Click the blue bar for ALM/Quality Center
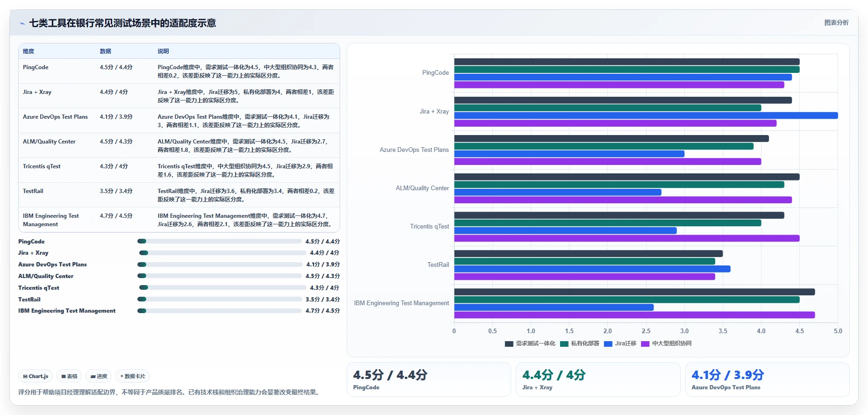Screen dimensions: 868x415 (x=558, y=192)
